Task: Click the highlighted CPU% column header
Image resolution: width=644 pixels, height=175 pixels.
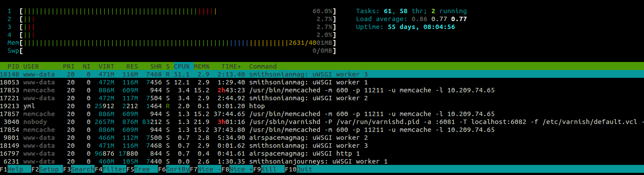Action: pos(182,66)
